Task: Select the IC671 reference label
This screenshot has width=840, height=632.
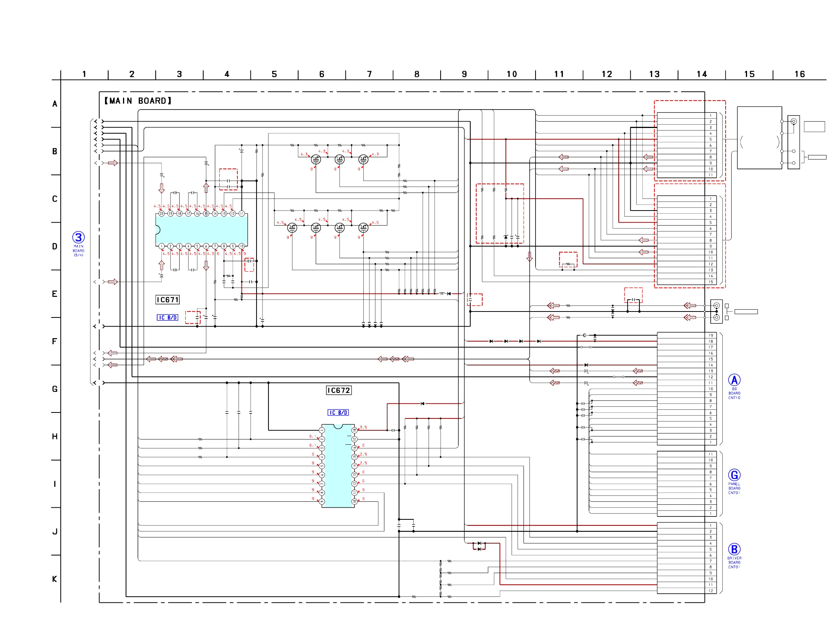Action: click(x=168, y=300)
